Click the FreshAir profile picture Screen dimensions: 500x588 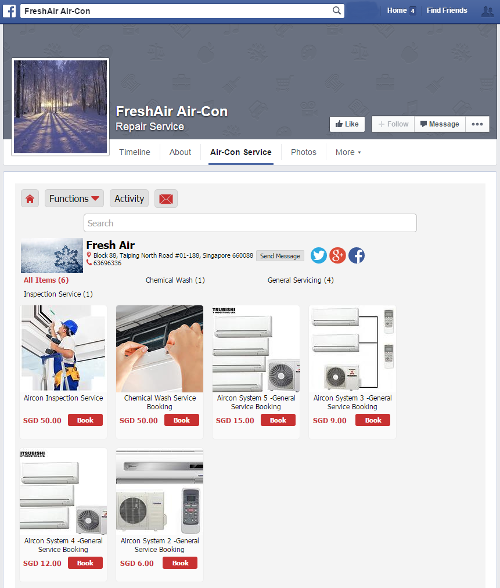[x=60, y=106]
